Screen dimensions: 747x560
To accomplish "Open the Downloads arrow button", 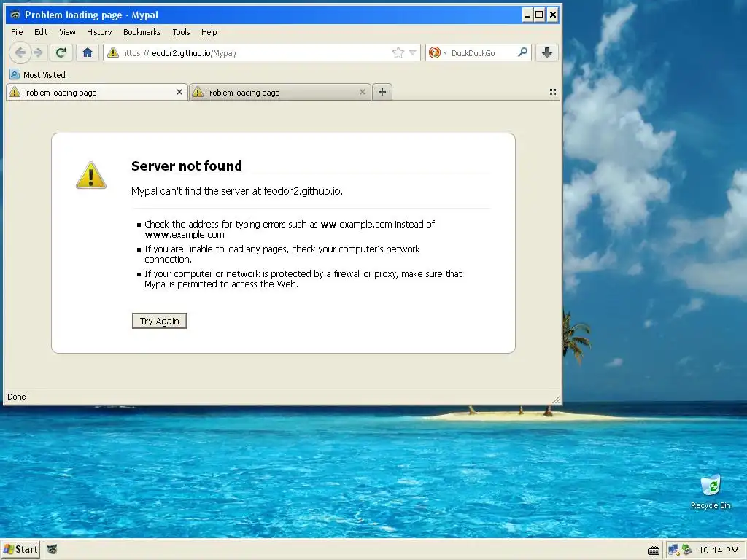I will pyautogui.click(x=547, y=52).
